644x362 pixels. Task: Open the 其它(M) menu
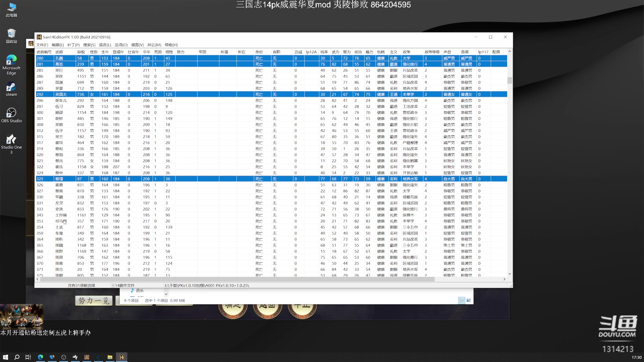(154, 45)
